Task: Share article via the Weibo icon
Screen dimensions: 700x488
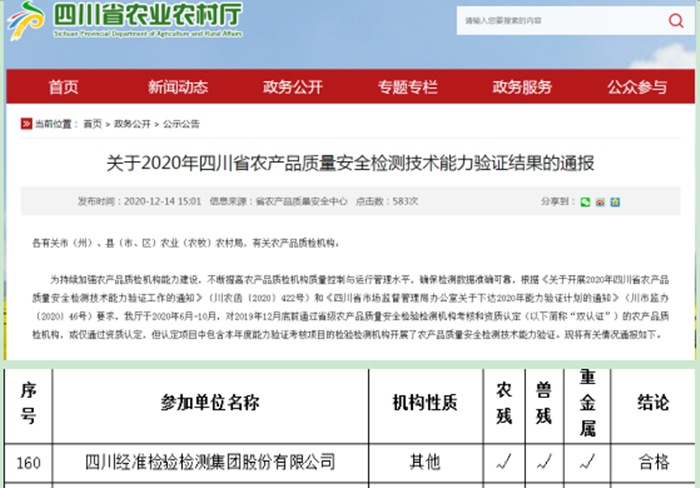Action: (x=600, y=202)
